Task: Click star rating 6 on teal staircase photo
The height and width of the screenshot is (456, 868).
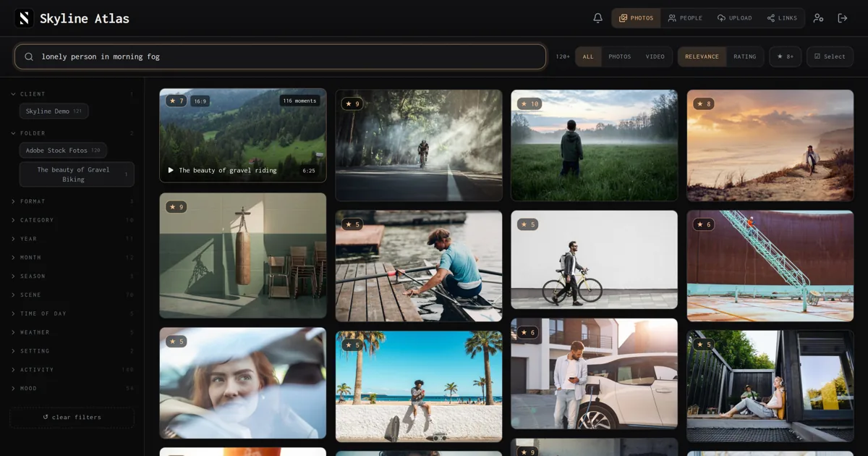Action: [704, 224]
